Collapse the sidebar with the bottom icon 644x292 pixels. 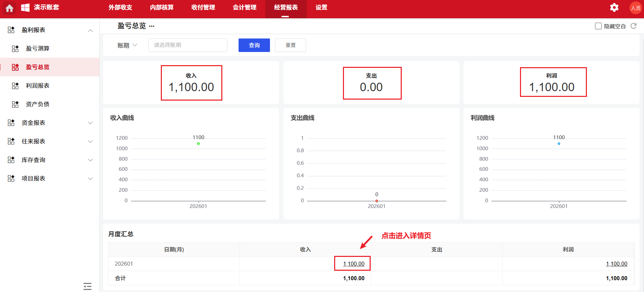click(x=88, y=286)
